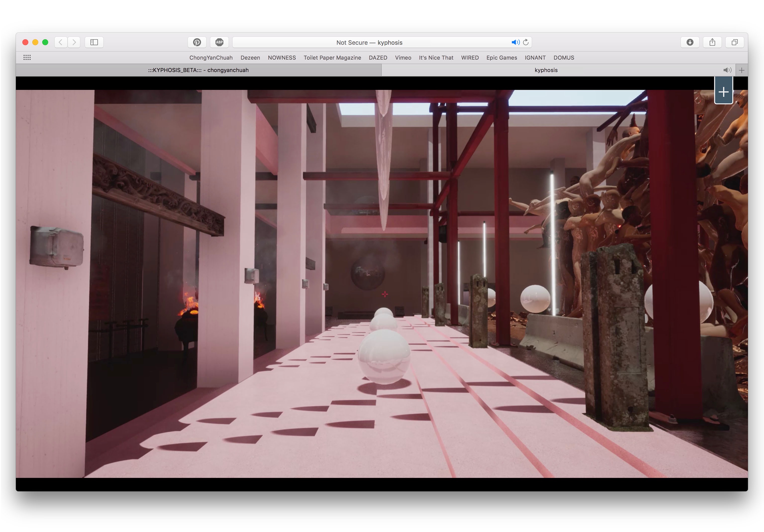Viewport: 764px width, 532px height.
Task: Reload the kyphosis page
Action: point(526,42)
